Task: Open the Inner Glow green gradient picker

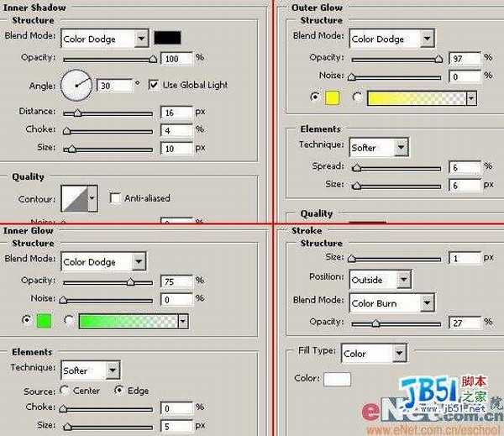Action: click(133, 321)
